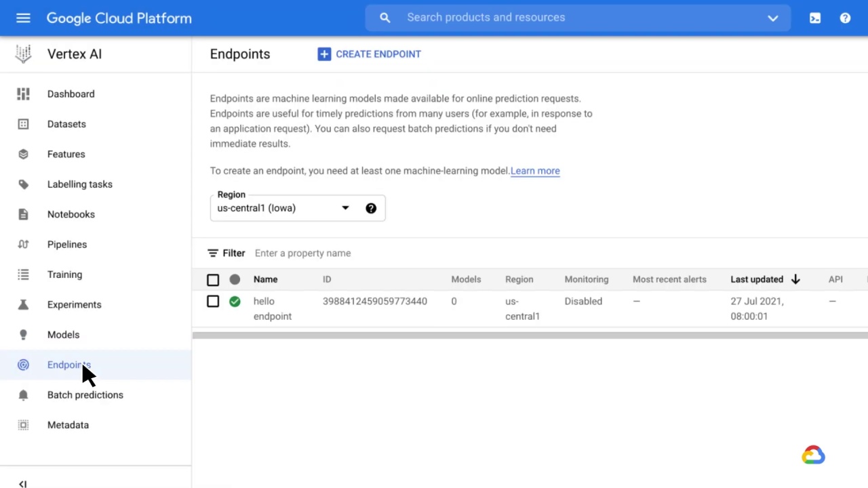
Task: Click the 27 Jul 2021 timestamp
Action: pos(757,308)
